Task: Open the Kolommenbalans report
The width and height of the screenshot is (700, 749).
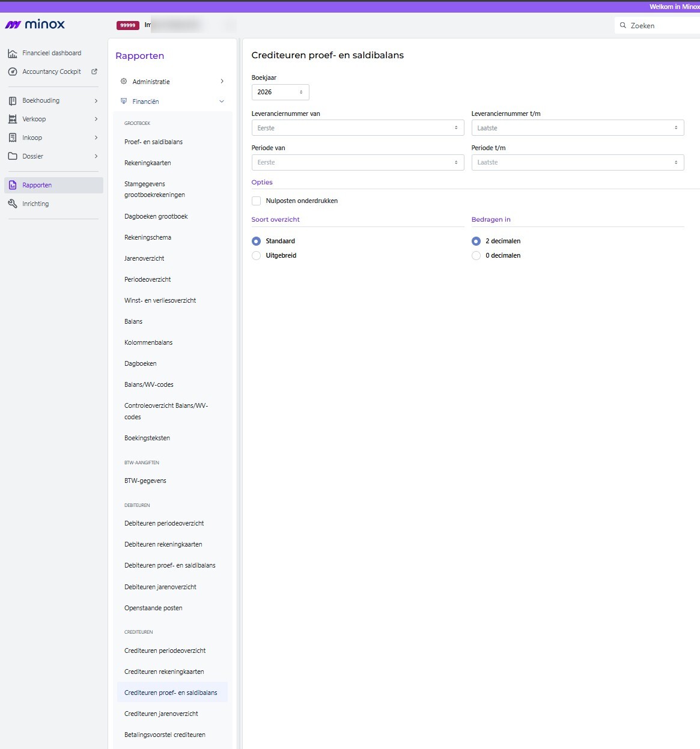Action: click(x=148, y=342)
